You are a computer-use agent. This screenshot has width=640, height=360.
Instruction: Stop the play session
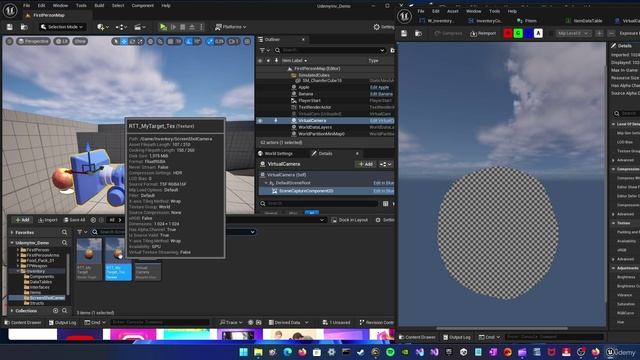pyautogui.click(x=183, y=27)
